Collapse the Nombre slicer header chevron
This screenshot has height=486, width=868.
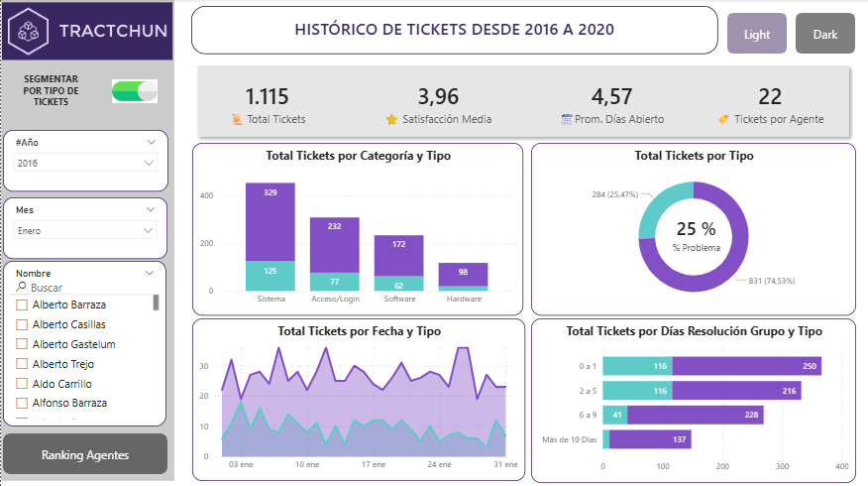pyautogui.click(x=150, y=273)
